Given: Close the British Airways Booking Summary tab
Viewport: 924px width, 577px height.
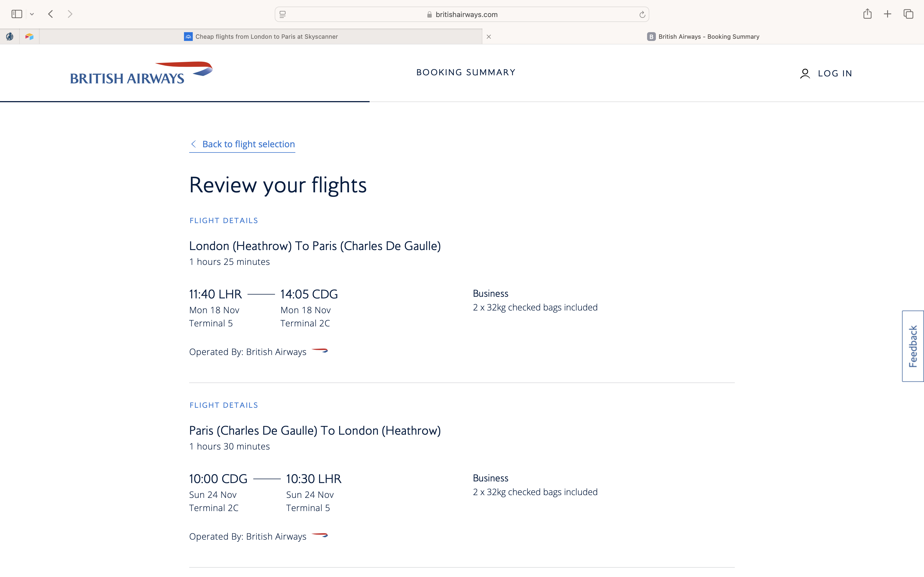Looking at the screenshot, I should (489, 37).
